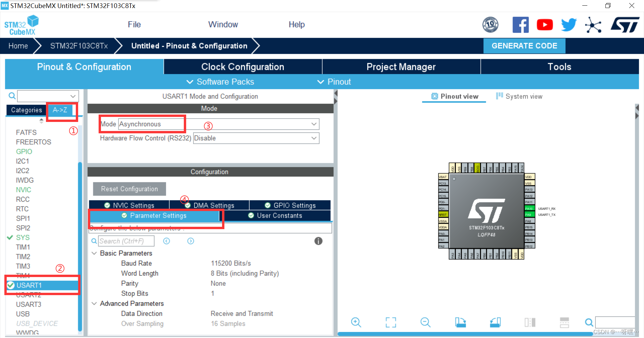Select GPIO in the peripheral list
Viewport: 644px width, 338px height.
(x=24, y=151)
